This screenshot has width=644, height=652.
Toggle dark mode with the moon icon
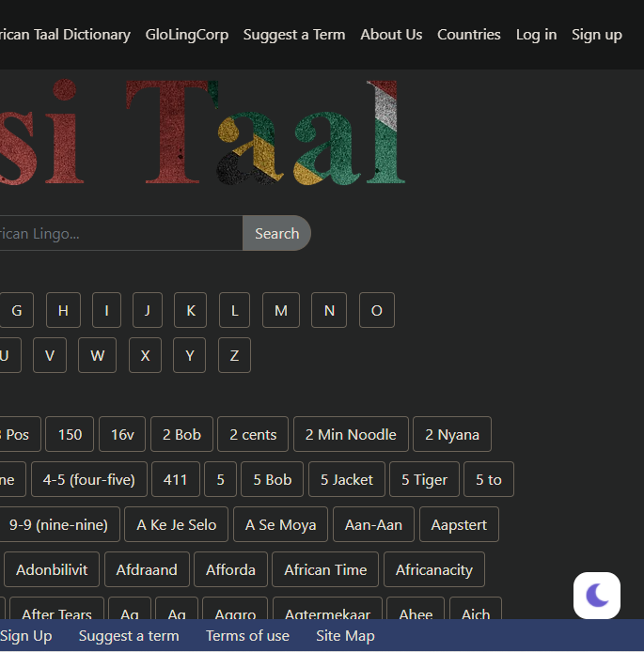point(597,595)
